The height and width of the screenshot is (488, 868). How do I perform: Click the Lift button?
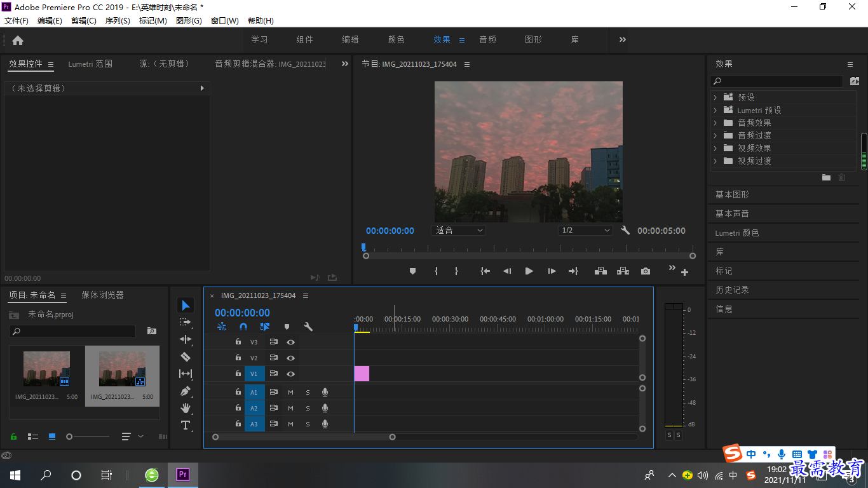point(600,271)
